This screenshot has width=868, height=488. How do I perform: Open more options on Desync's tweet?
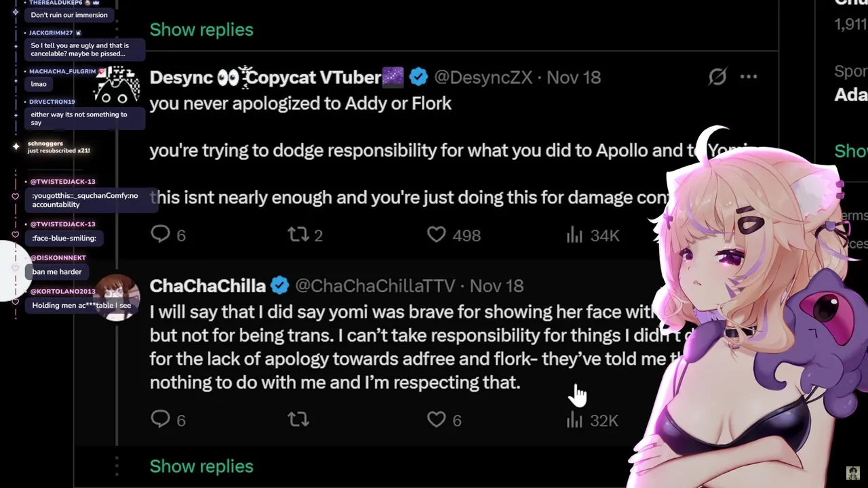[x=749, y=77]
